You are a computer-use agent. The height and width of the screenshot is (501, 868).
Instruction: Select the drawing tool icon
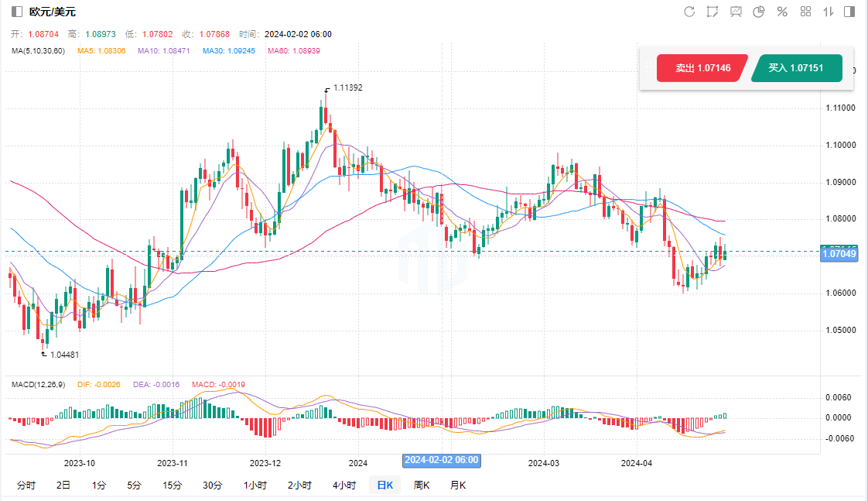click(713, 12)
